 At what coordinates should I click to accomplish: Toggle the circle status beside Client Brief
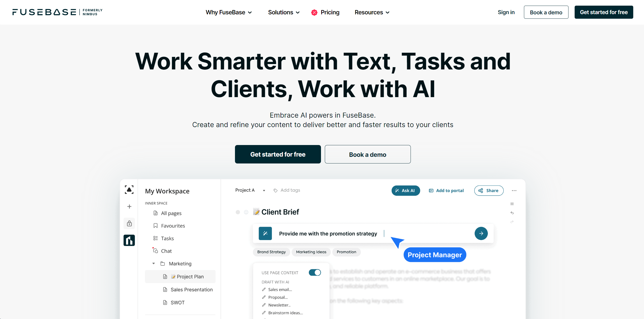(x=238, y=212)
